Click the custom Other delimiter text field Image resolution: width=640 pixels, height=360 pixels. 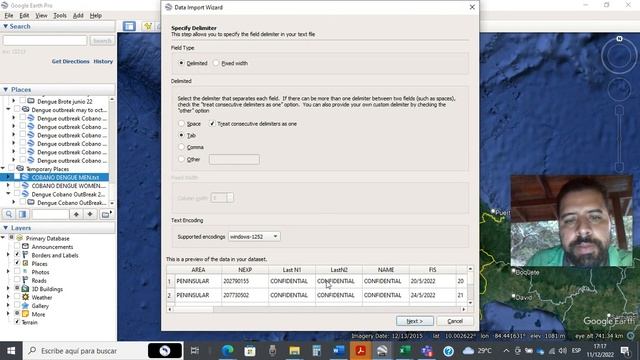click(x=234, y=160)
